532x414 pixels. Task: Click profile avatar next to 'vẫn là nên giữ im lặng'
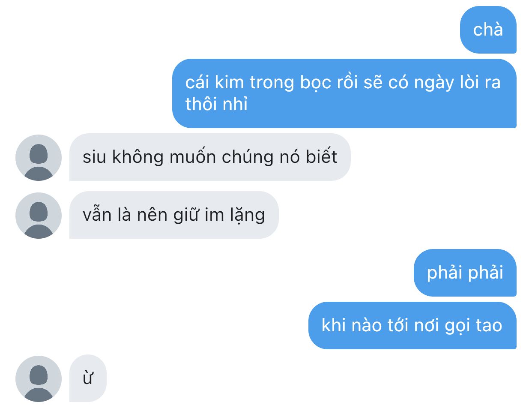coord(39,215)
